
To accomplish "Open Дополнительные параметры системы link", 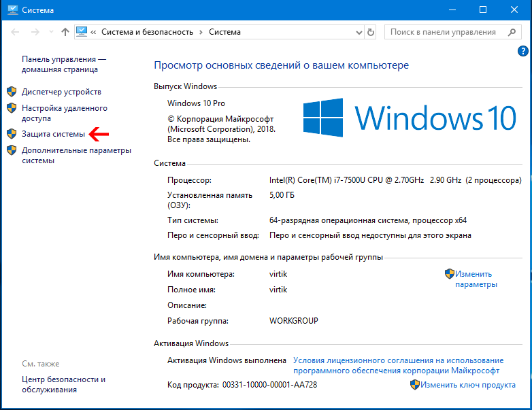I will 76,155.
